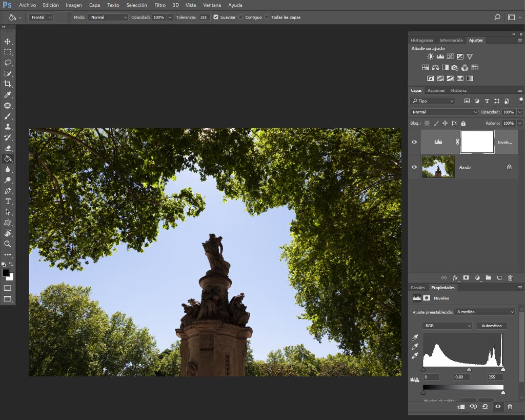
Task: Open the Imagen menu
Action: [x=74, y=5]
